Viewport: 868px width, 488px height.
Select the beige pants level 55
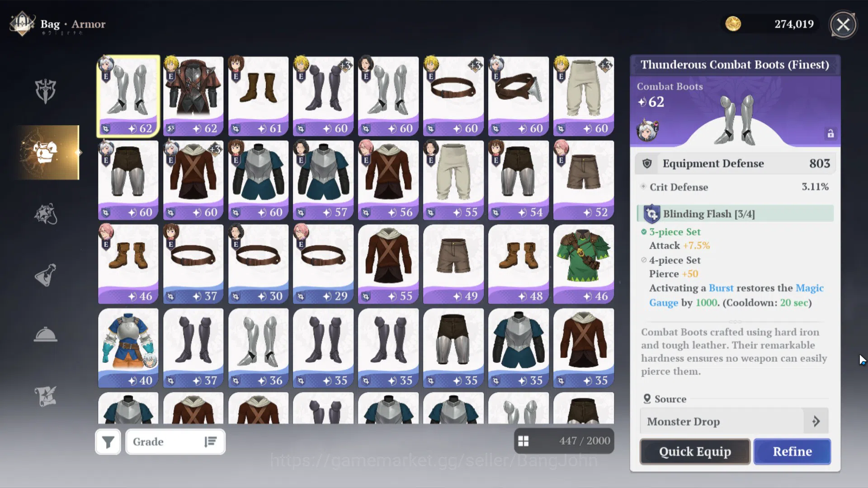pos(453,180)
